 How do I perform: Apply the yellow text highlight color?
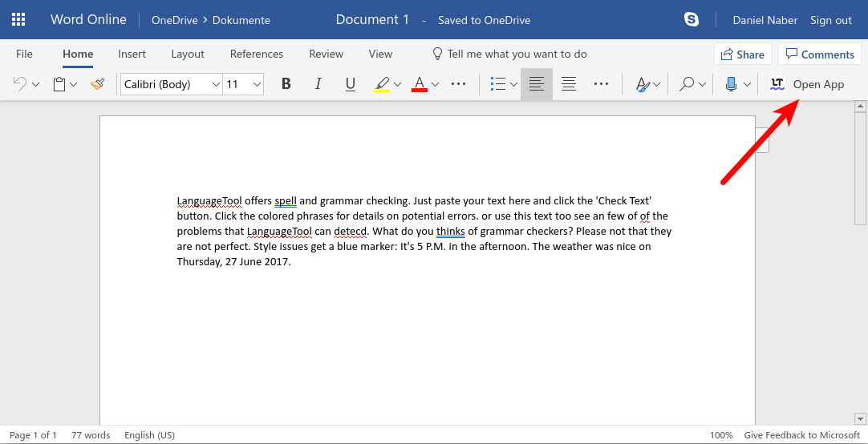382,84
